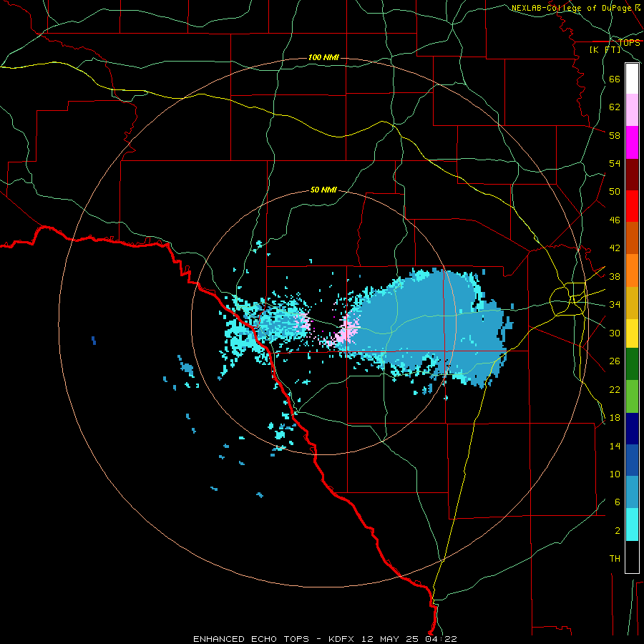Click the "46" legend value

click(x=615, y=220)
